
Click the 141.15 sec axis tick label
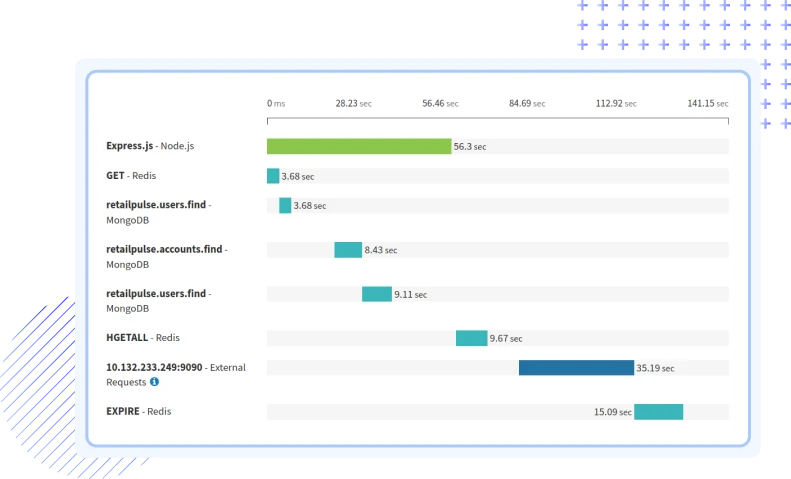click(708, 103)
